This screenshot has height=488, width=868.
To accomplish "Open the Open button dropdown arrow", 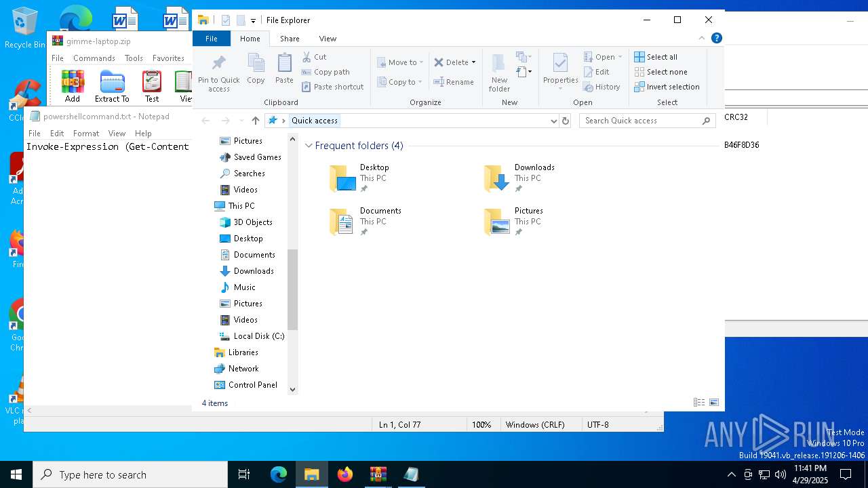I will tap(620, 57).
